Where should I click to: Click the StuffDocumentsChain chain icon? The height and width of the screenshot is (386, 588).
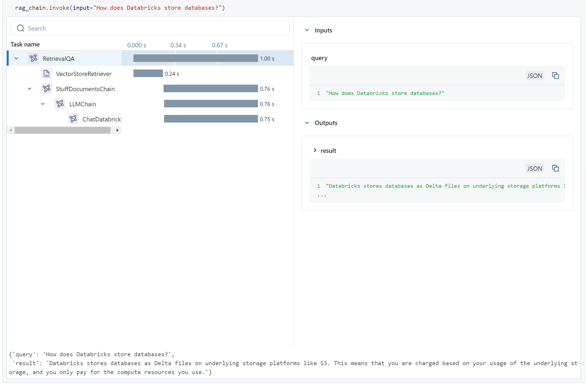(47, 88)
